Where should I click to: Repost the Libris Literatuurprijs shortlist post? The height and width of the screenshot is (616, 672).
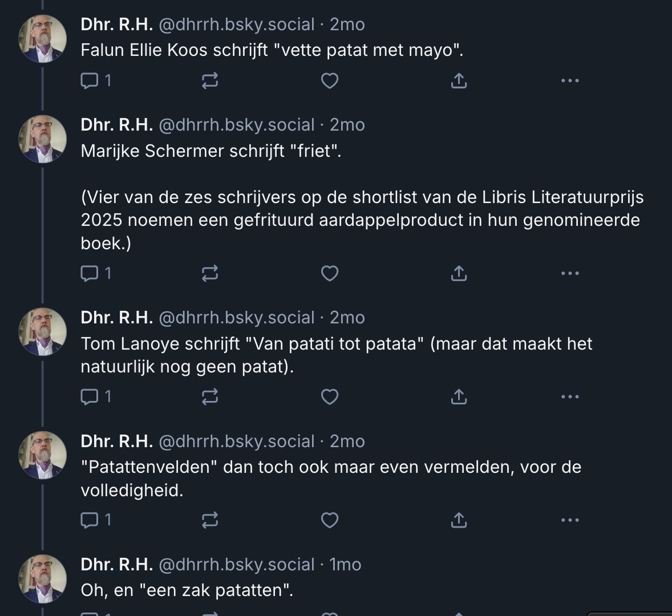[x=210, y=274]
